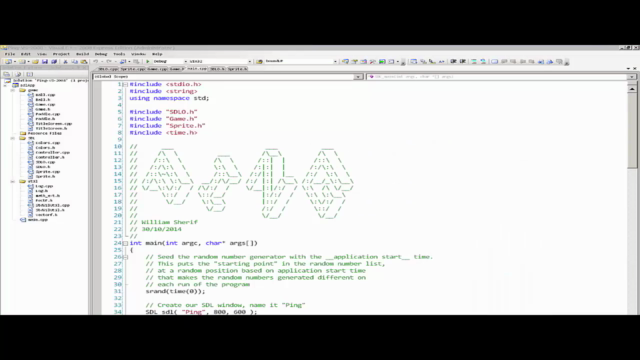Open the Debug configuration dropdown

pos(185,62)
